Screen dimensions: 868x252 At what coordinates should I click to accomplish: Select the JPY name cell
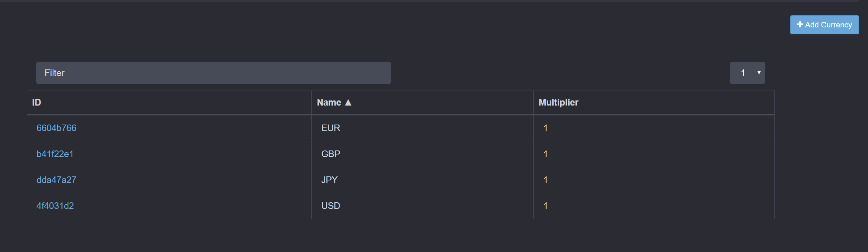point(329,180)
